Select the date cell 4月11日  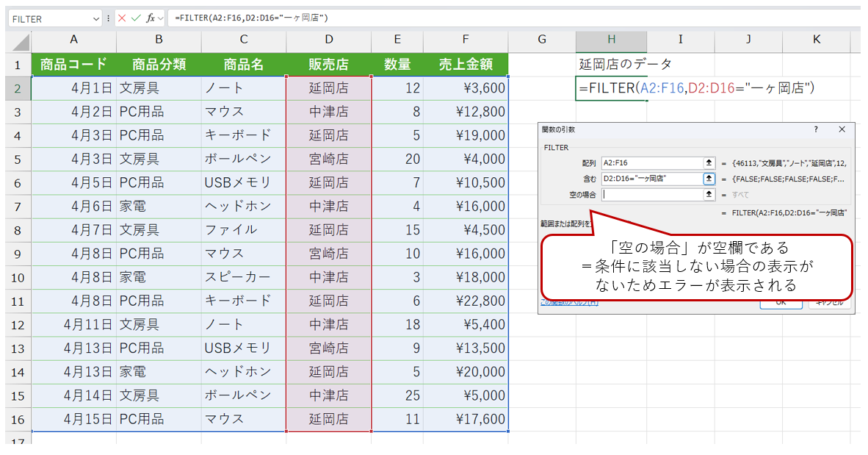click(x=73, y=325)
